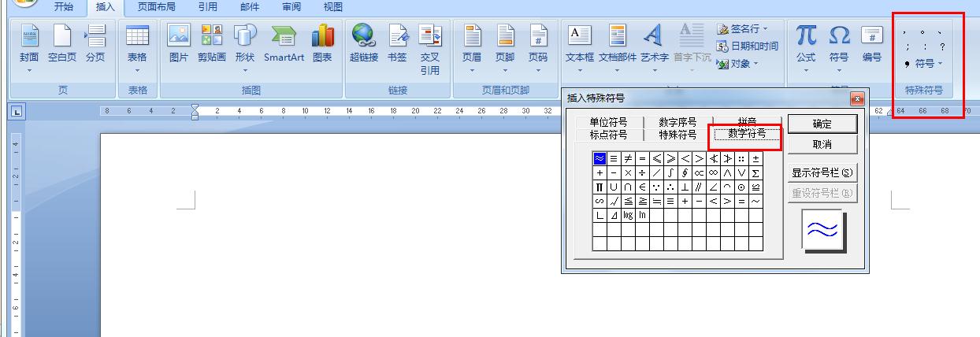Confirm with the 确定 button
Viewport: 980px width, 337px height.
coord(822,124)
